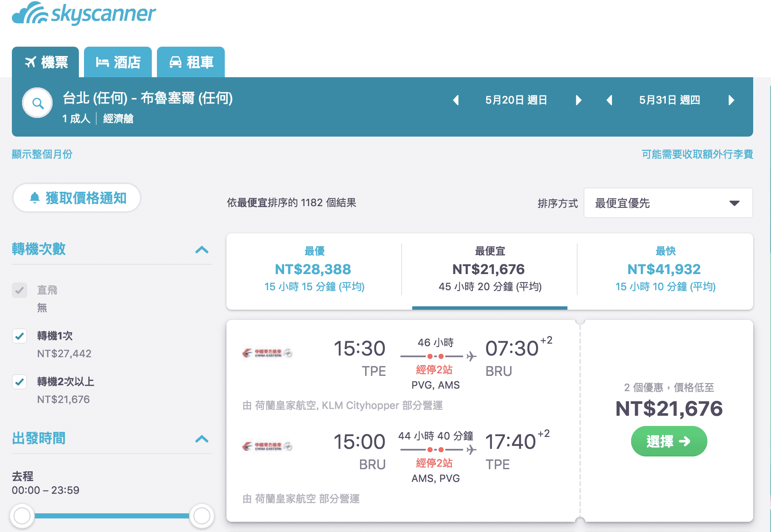The height and width of the screenshot is (532, 771).
Task: Click the outbound stops indicator at 46 小時
Action: [x=438, y=356]
